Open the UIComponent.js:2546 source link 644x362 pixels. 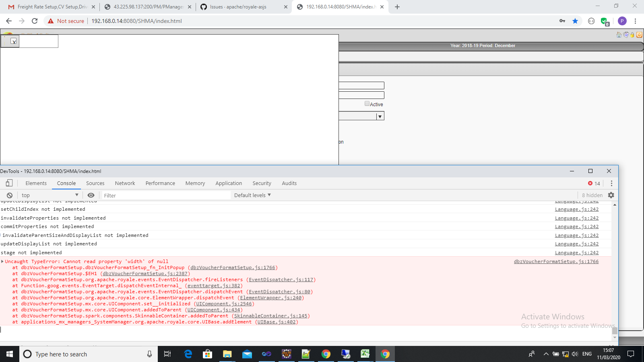[224, 304]
